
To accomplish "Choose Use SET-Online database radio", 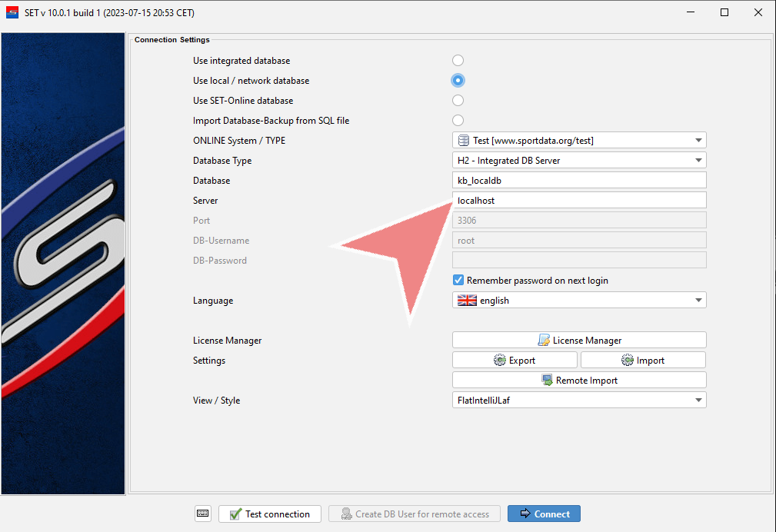I will click(458, 101).
